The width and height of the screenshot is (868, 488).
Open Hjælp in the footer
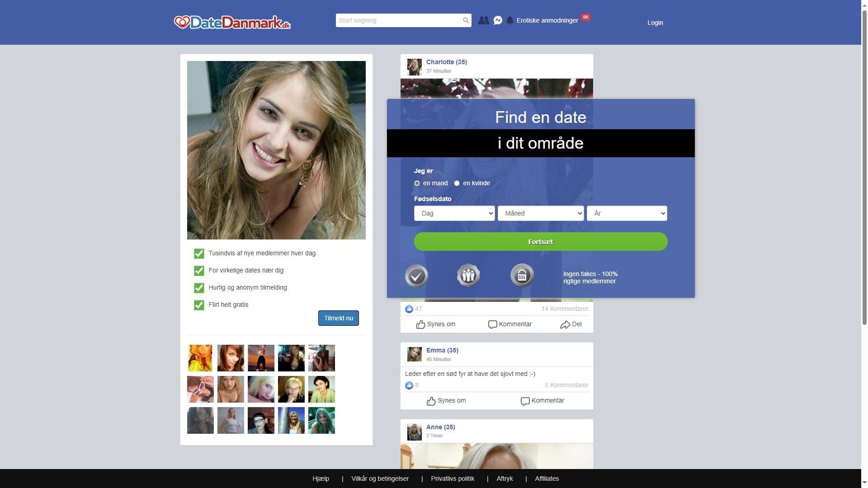point(321,479)
